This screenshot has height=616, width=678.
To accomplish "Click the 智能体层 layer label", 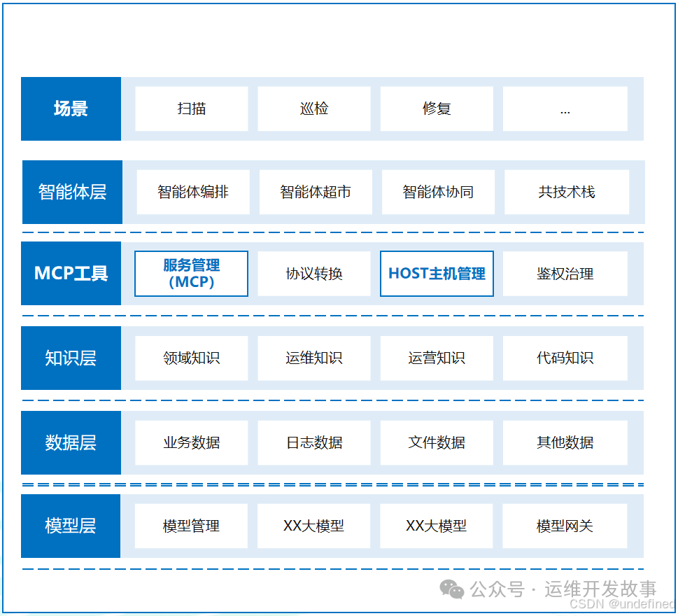I will tap(72, 192).
